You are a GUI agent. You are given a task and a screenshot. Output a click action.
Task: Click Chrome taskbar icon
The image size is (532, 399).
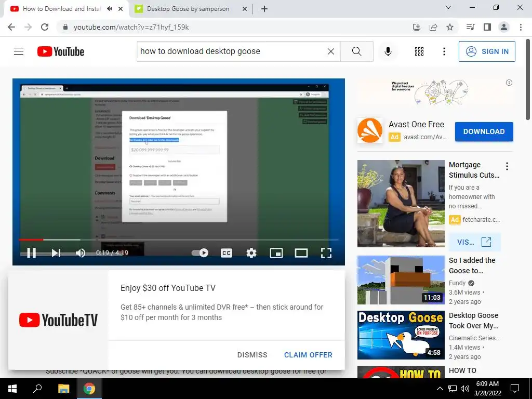tap(89, 389)
